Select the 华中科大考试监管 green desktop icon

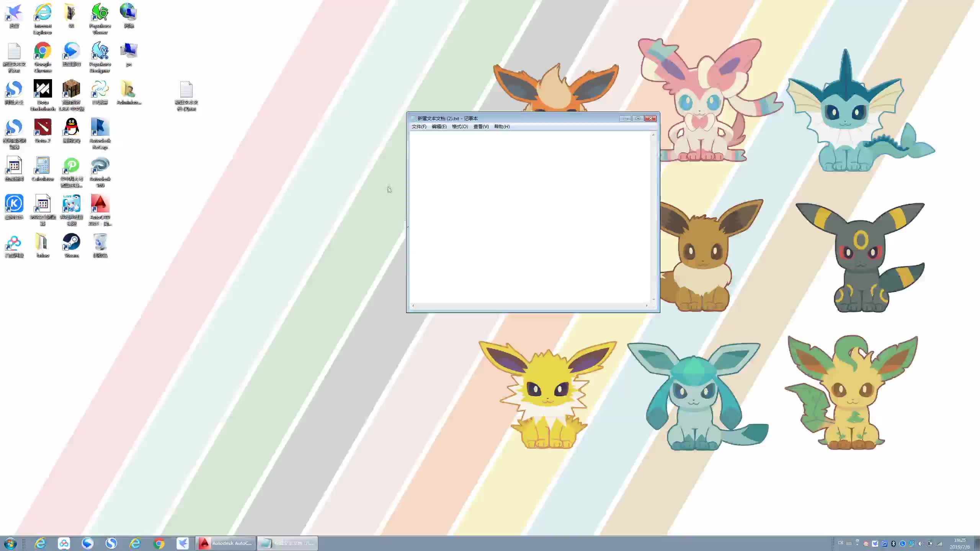point(71,172)
